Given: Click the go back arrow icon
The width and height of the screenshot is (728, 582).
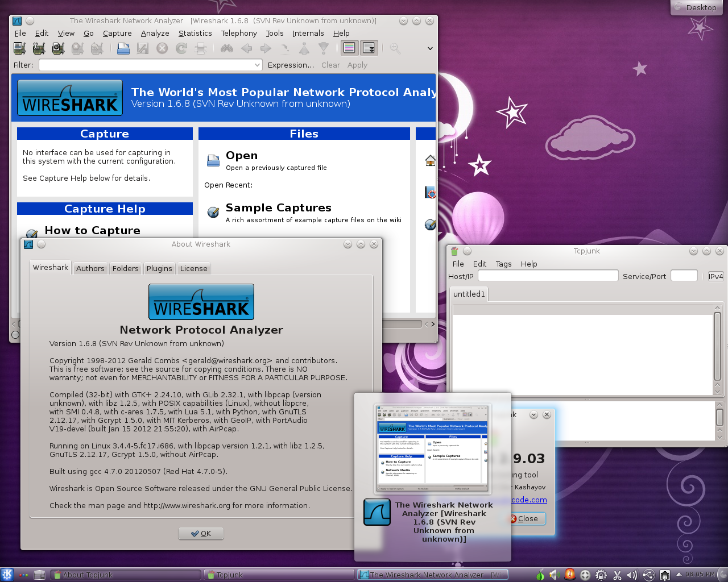Looking at the screenshot, I should point(246,48).
